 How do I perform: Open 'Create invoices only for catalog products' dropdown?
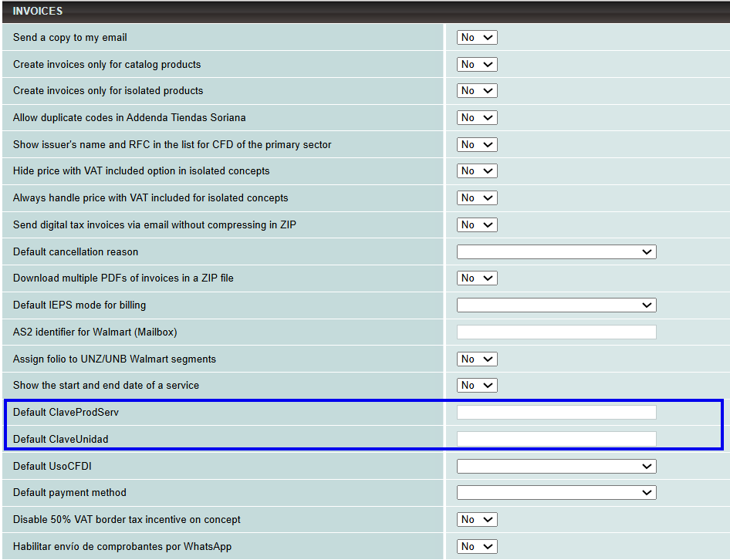click(477, 65)
